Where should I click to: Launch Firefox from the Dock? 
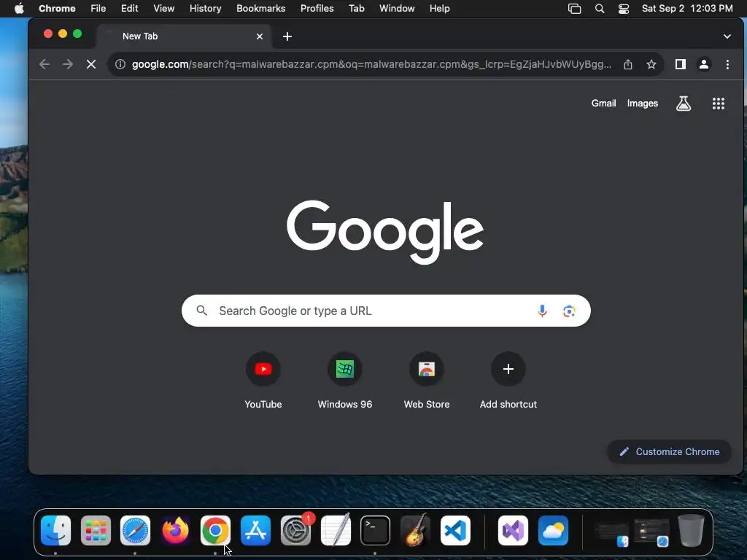(x=175, y=531)
